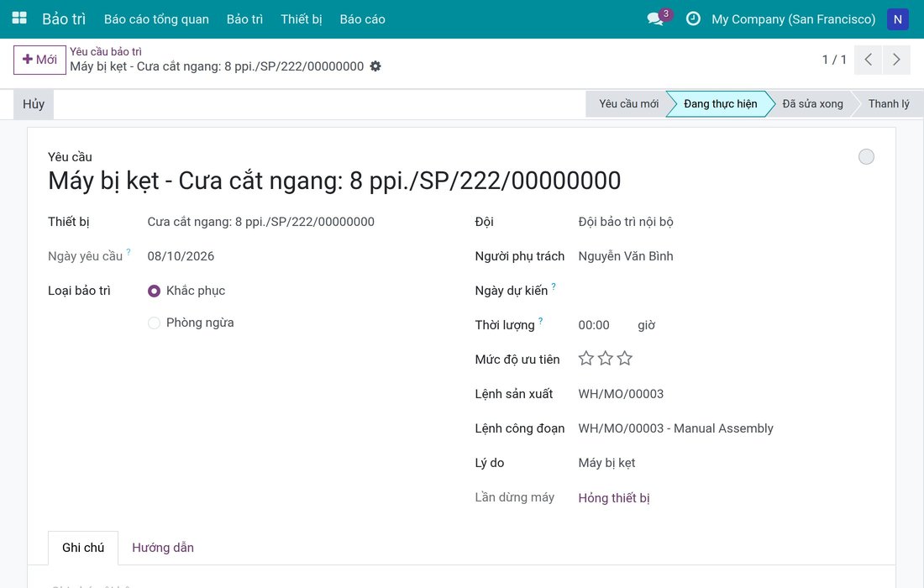Open the Báo cáo menu
Viewport: 924px width, 588px height.
(x=362, y=18)
